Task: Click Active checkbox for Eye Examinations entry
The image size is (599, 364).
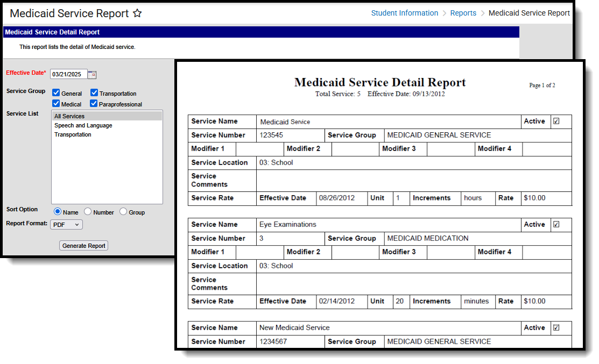Action: pyautogui.click(x=556, y=224)
